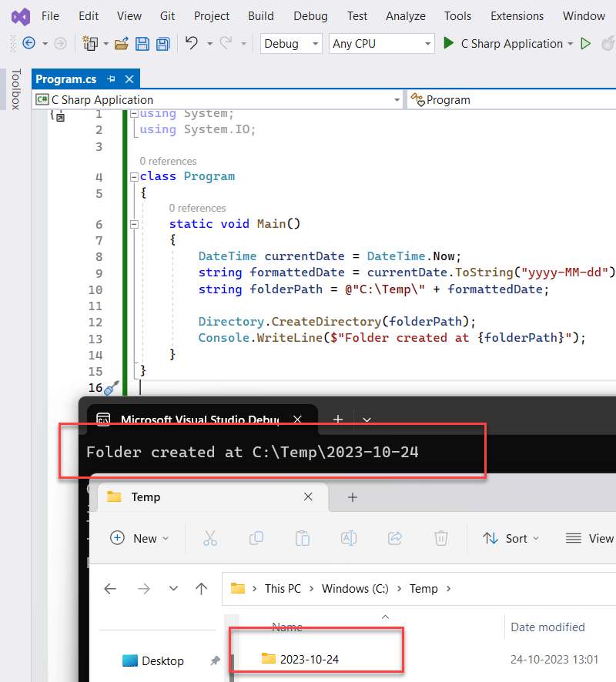Select the Save All icon
Screen dimensions: 616x682
pyautogui.click(x=162, y=44)
